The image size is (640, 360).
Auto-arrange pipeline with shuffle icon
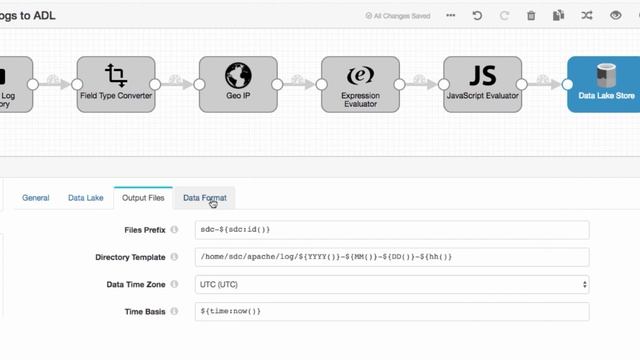[x=587, y=16]
